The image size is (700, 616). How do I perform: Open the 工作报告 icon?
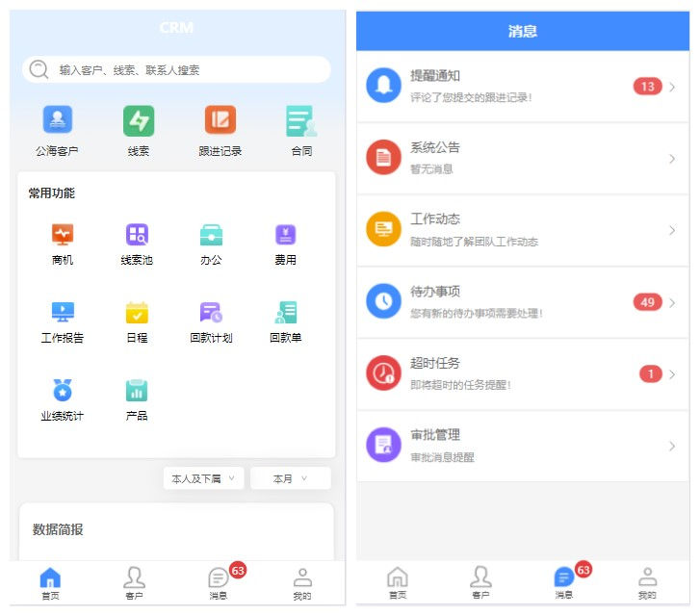coord(63,312)
